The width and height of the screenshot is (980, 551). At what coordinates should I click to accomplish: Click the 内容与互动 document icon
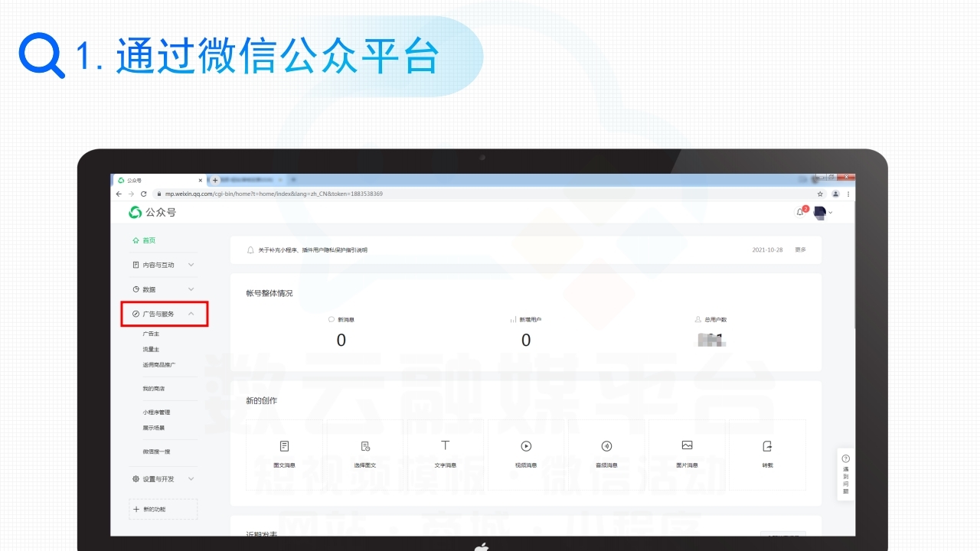136,265
